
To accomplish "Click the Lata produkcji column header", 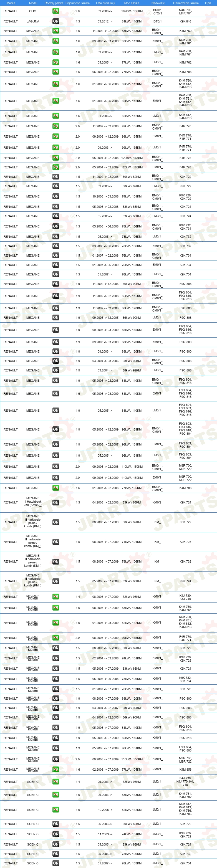I will coord(105,3).
